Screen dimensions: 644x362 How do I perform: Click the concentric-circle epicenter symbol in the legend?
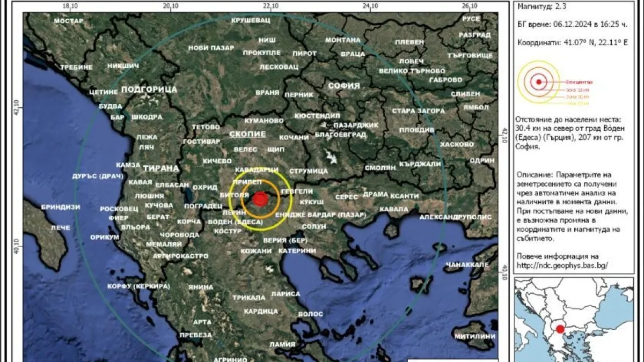[538, 83]
